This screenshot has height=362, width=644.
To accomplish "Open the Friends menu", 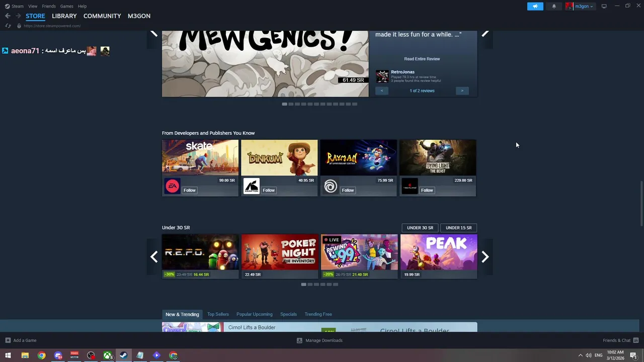I will click(x=49, y=6).
